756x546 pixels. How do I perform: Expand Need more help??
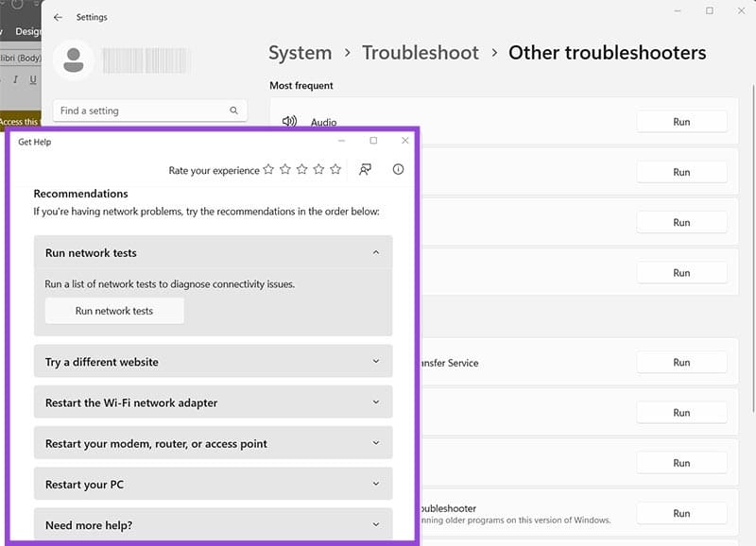pyautogui.click(x=376, y=524)
